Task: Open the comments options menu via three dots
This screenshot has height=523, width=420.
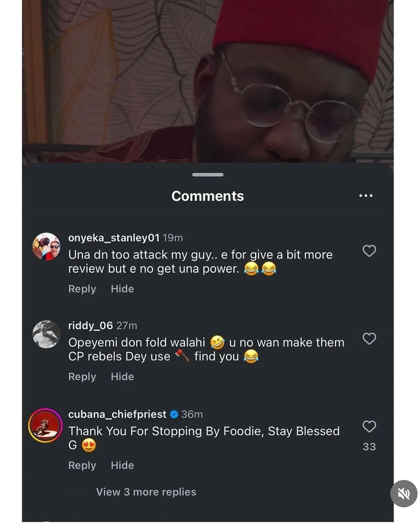Action: click(366, 196)
